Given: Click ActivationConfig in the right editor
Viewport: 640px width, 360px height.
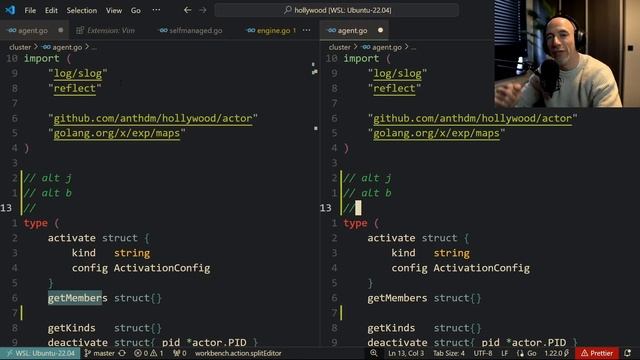Looking at the screenshot, I should pos(482,268).
